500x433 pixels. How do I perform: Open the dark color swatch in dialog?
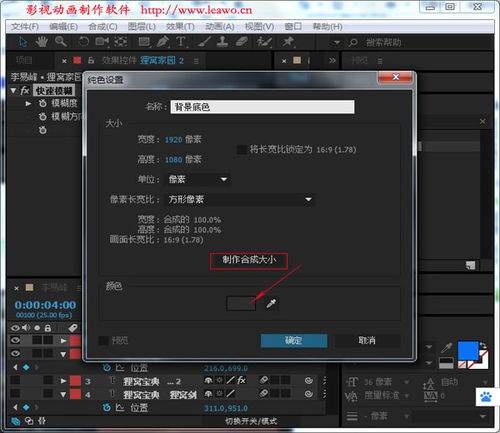tap(241, 303)
